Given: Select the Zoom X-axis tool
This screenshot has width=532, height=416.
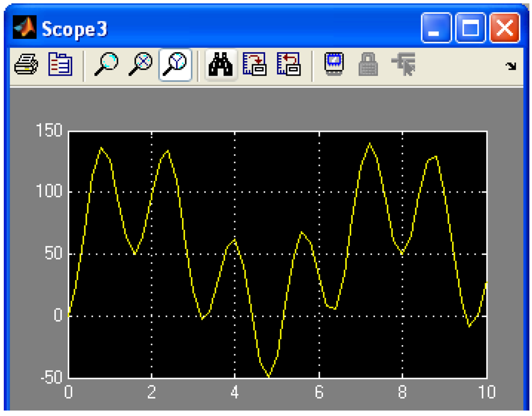Looking at the screenshot, I should pos(141,65).
